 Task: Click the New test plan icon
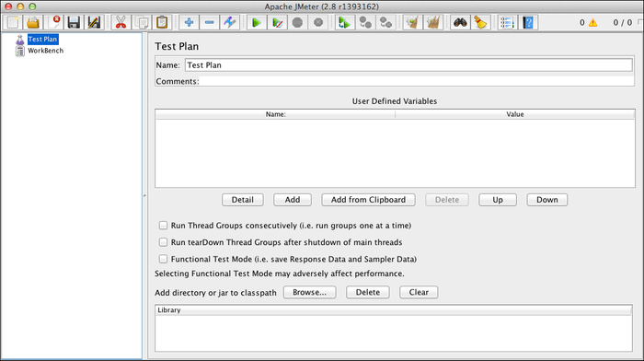(13, 23)
